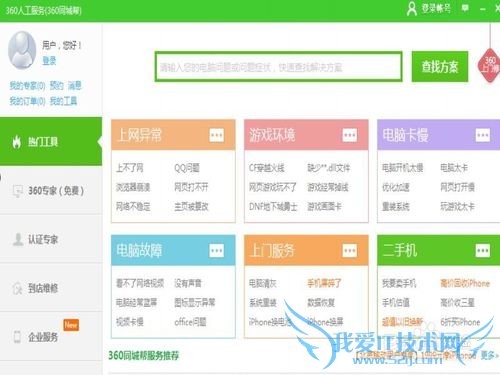Focus the problem search input field
Image resolution: width=500 pixels, height=375 pixels.
278,66
